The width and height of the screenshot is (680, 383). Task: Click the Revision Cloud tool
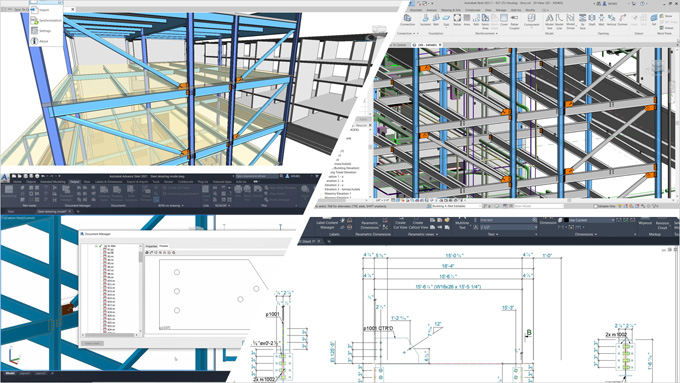pos(662,224)
